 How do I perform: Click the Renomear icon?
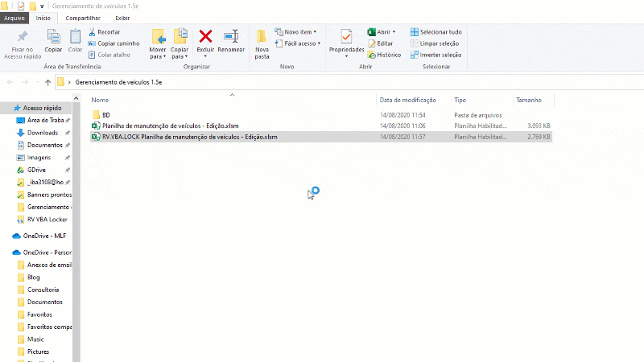click(x=231, y=36)
